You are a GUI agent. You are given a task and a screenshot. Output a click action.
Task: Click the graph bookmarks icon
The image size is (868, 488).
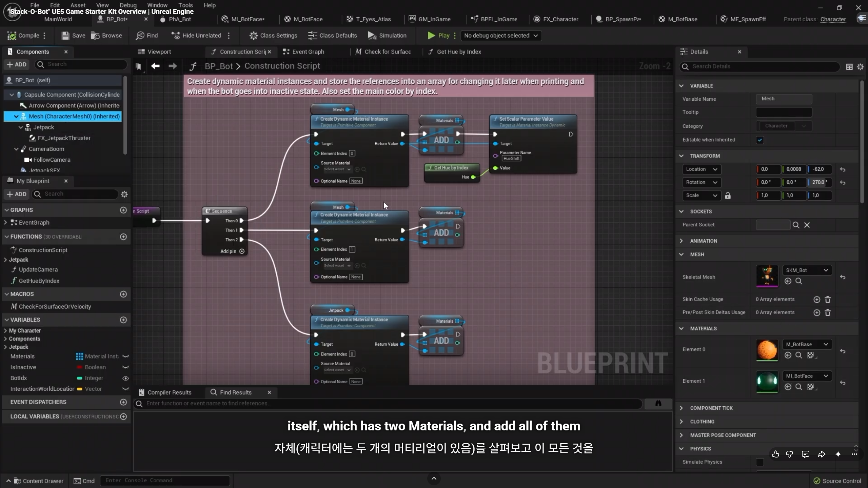(x=138, y=66)
